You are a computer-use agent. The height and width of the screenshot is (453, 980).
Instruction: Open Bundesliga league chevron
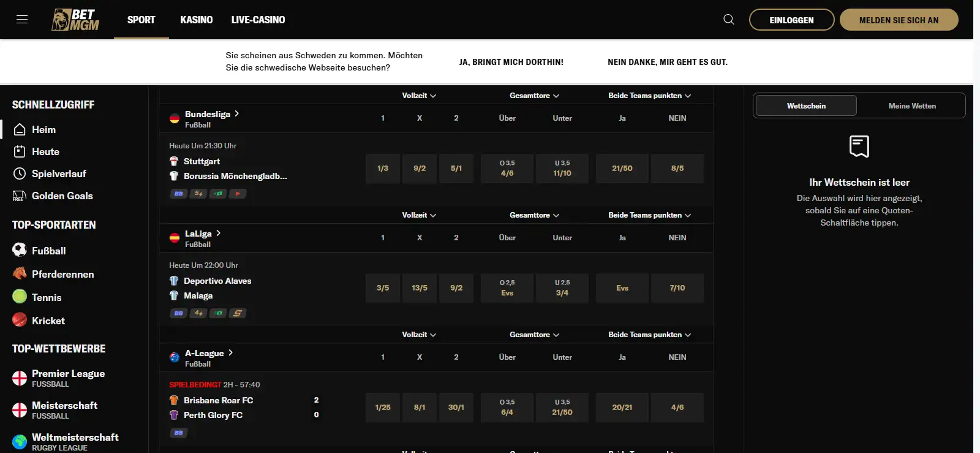[x=237, y=113]
